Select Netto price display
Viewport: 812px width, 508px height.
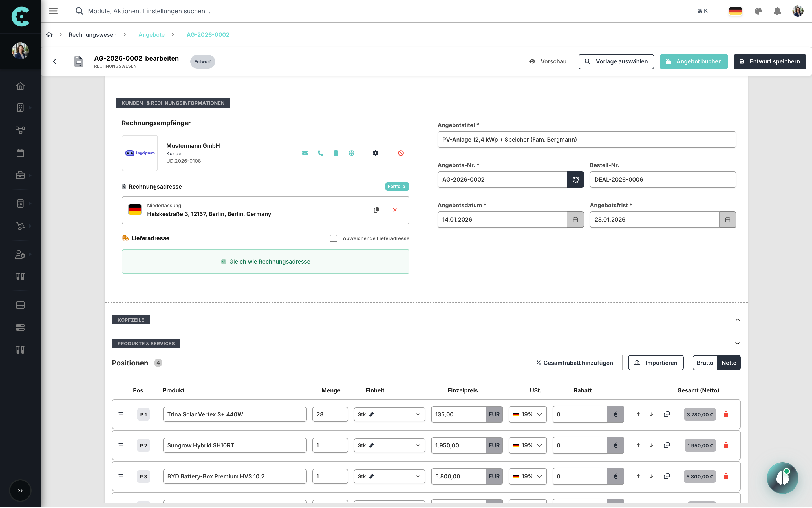[728, 363]
